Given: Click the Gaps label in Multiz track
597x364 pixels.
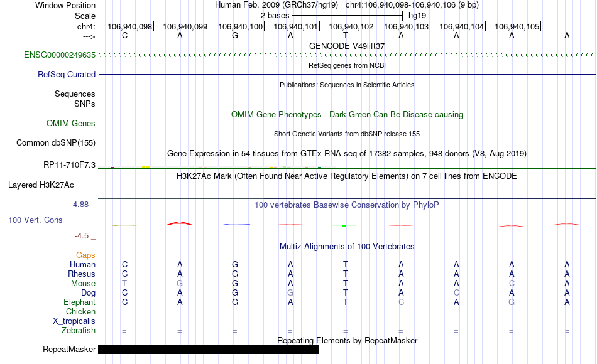Looking at the screenshot, I should 85,255.
